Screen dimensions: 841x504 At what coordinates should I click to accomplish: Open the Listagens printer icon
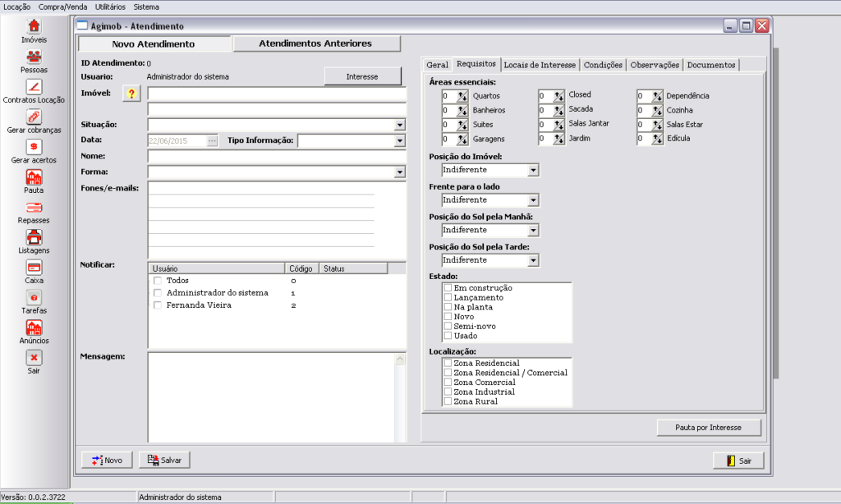click(x=34, y=237)
